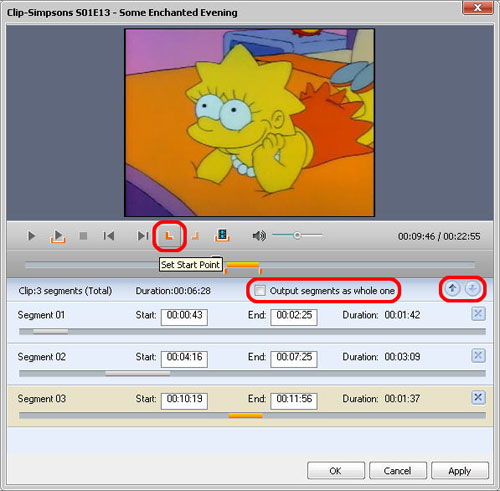The image size is (500, 491).
Task: Click the OK button
Action: pyautogui.click(x=336, y=471)
